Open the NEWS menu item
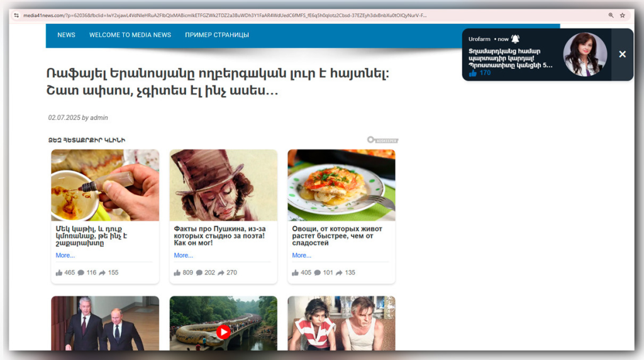Screen dimensions: 644x360 coord(66,35)
